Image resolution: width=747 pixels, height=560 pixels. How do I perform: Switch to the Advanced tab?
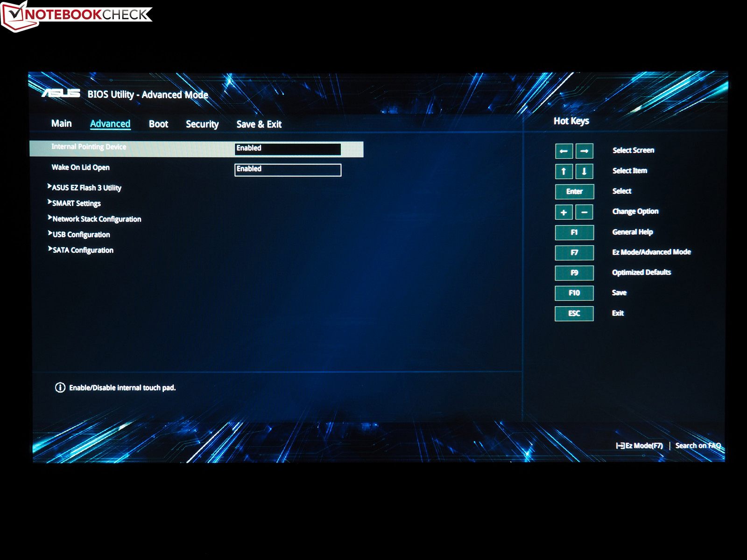click(x=110, y=124)
